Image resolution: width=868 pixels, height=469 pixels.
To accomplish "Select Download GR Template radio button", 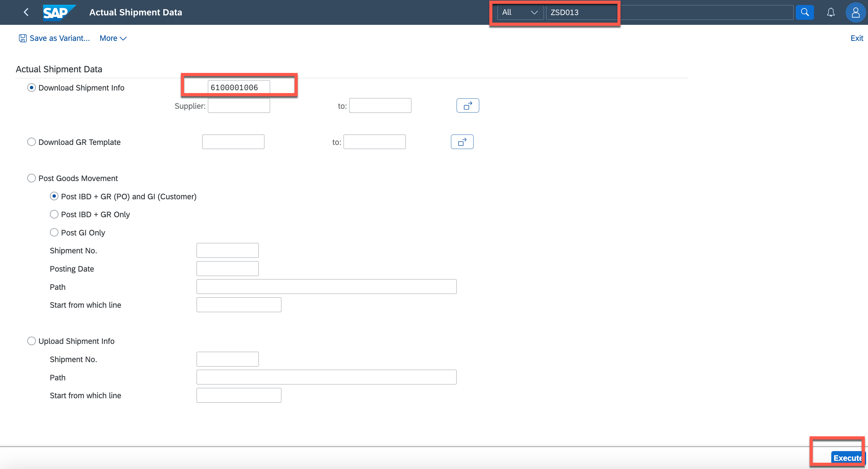I will coord(31,142).
